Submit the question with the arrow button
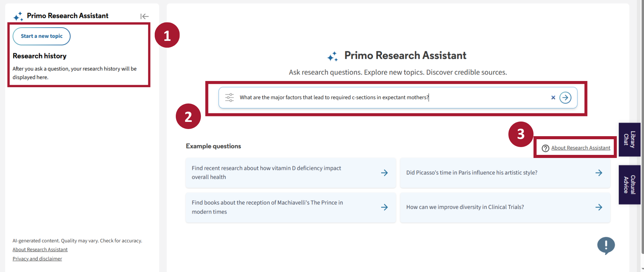644x272 pixels. click(x=565, y=98)
